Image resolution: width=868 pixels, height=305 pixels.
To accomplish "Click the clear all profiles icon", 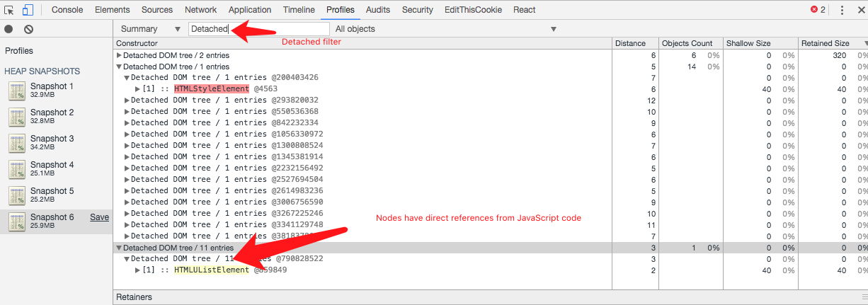I will 28,29.
